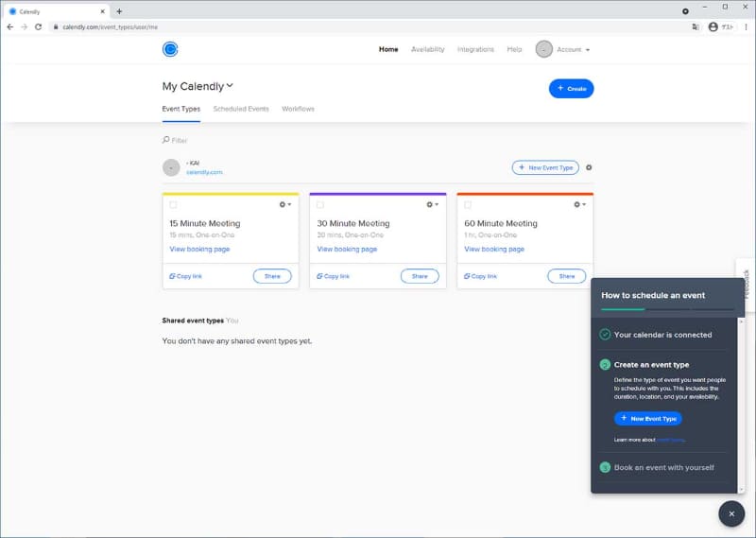This screenshot has height=538, width=756.
Task: Switch to the Workflows tab
Action: click(x=298, y=109)
